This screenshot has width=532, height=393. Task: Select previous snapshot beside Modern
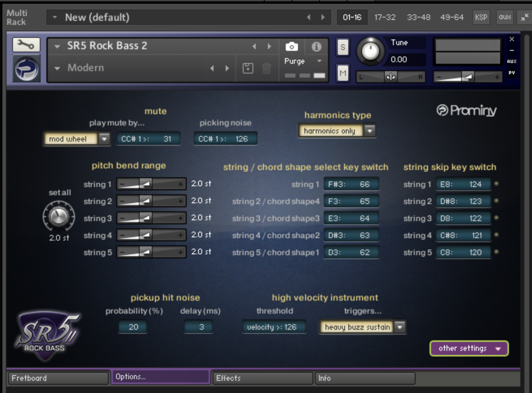coord(212,68)
